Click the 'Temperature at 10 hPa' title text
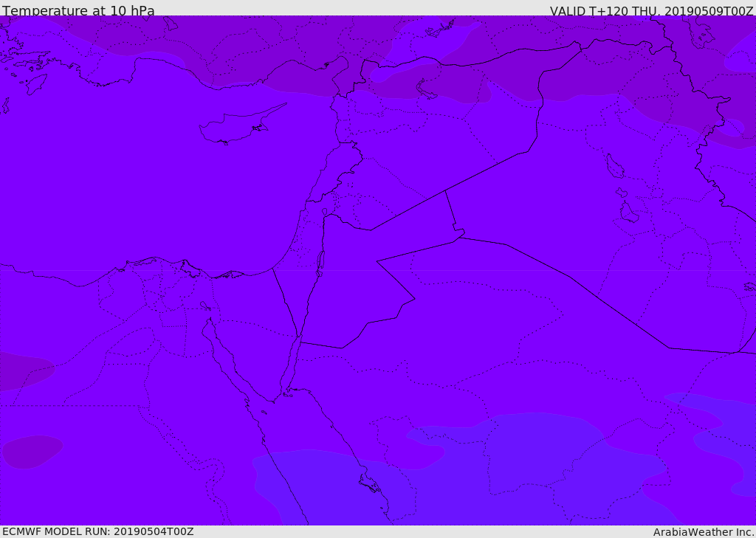The width and height of the screenshot is (756, 538). click(x=78, y=10)
